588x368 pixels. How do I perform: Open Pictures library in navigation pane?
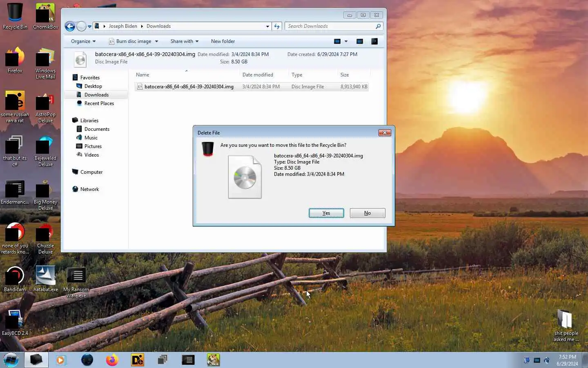(x=93, y=146)
